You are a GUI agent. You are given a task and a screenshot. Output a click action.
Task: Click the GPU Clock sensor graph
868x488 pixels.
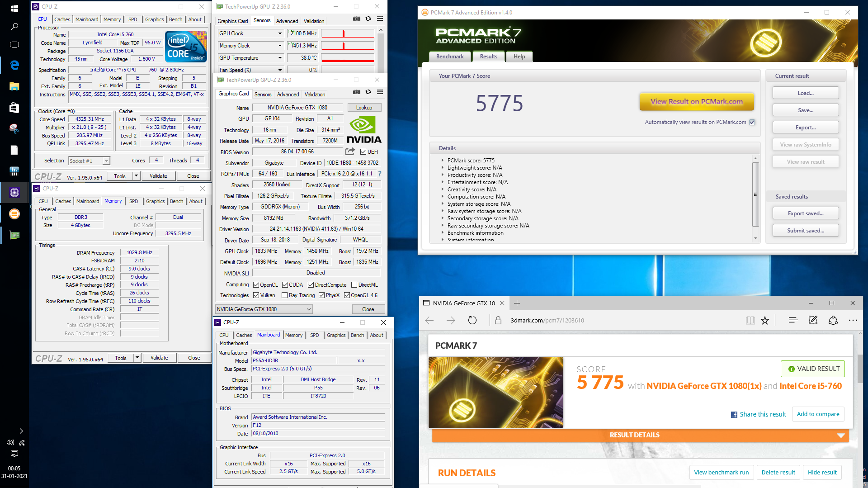click(348, 33)
